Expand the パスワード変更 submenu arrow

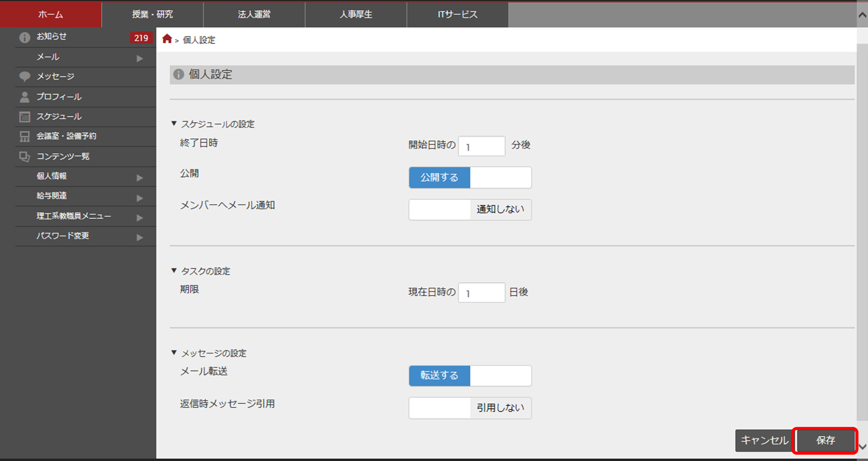140,238
